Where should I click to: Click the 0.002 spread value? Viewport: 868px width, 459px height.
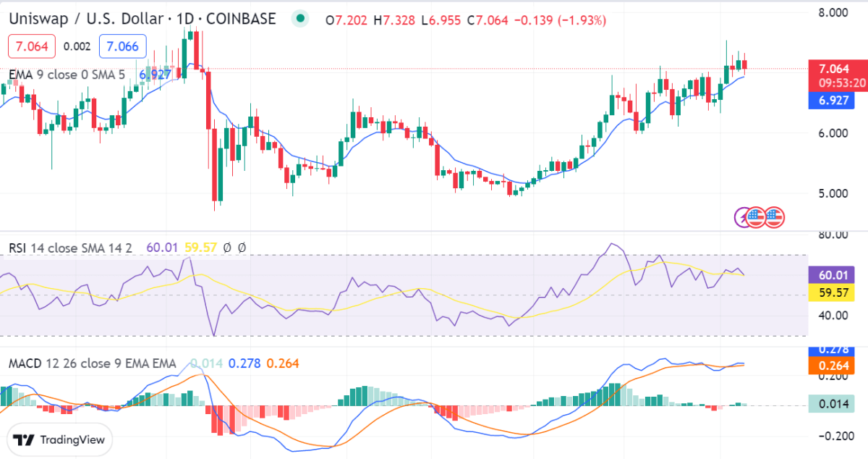(x=77, y=47)
